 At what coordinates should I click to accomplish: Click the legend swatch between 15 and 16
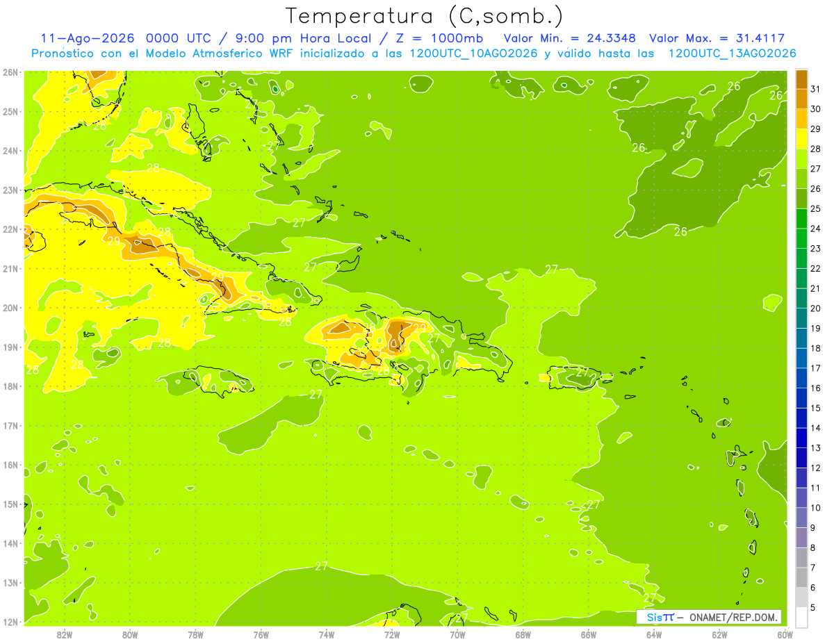point(801,398)
